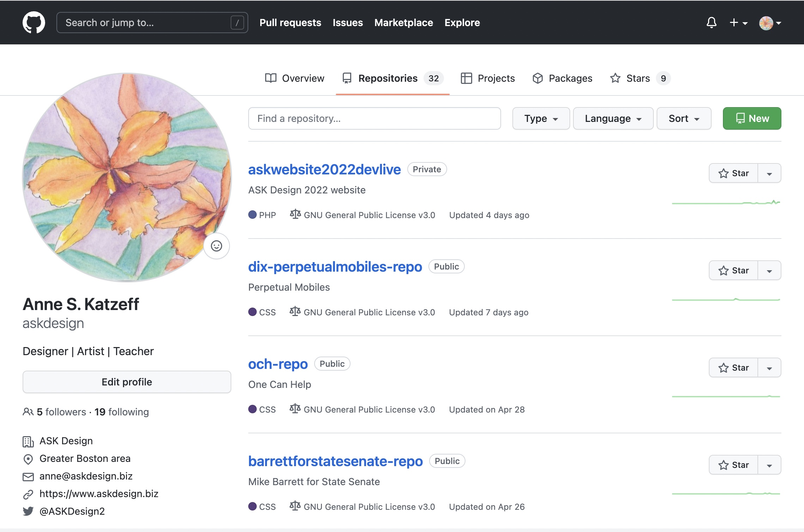
Task: Click Edit profile button
Action: (127, 381)
